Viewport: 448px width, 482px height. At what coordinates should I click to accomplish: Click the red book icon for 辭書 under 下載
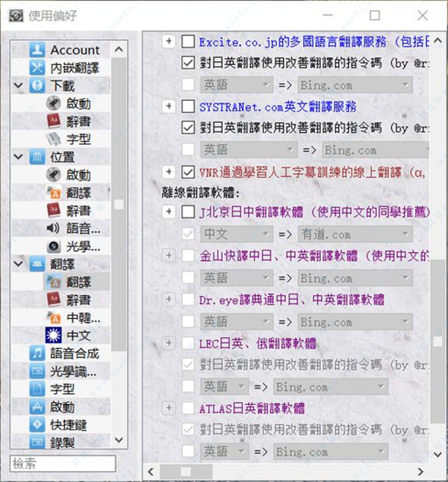click(54, 121)
